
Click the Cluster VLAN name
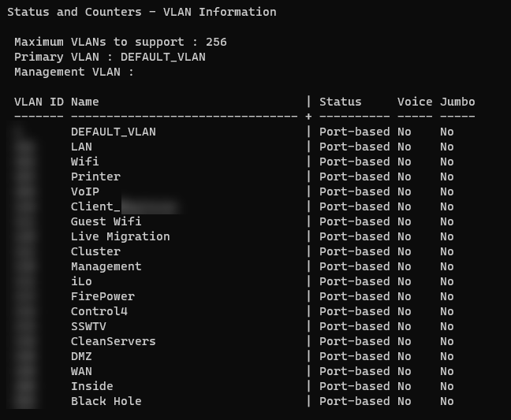(95, 251)
